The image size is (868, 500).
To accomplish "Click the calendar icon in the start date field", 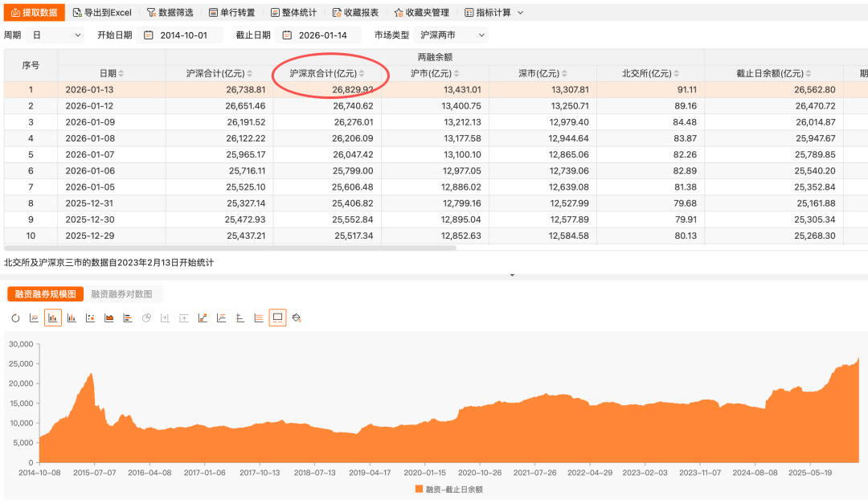I will pos(149,35).
